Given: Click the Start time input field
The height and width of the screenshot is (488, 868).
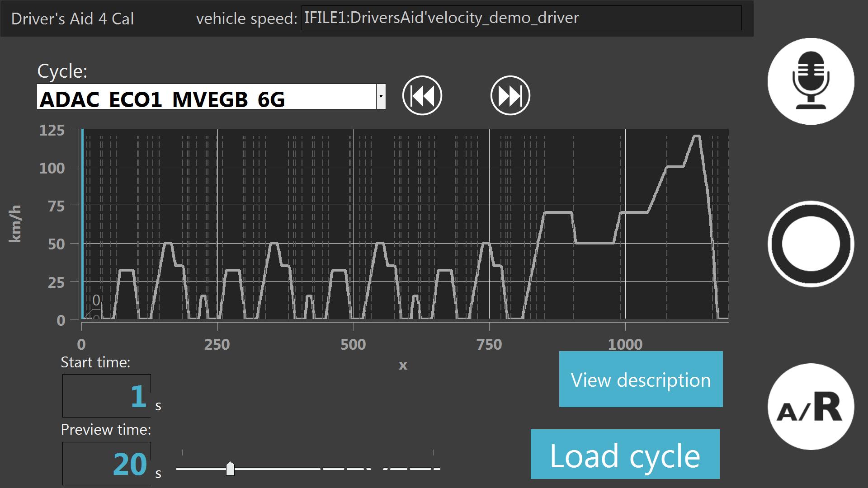Looking at the screenshot, I should click(x=107, y=396).
